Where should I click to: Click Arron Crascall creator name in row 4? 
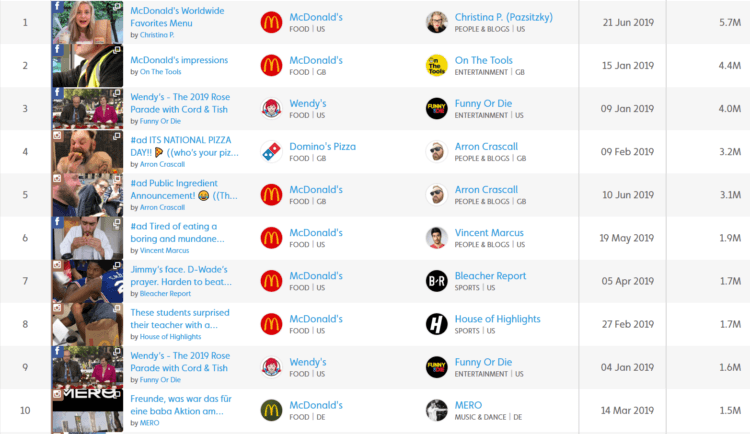click(x=486, y=146)
